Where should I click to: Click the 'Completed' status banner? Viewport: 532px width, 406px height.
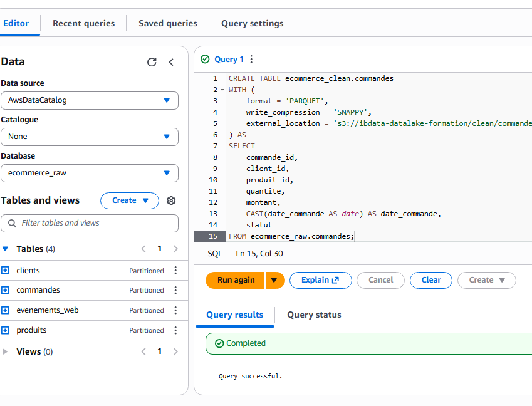pos(369,343)
